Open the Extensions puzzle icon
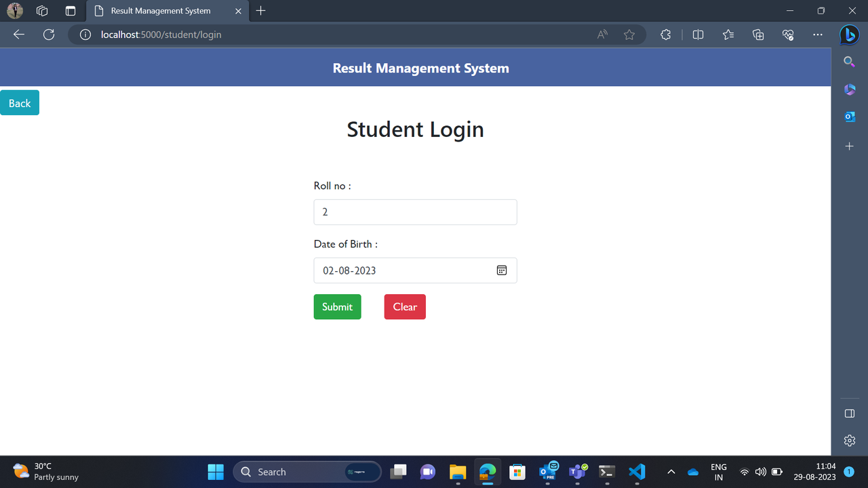868x488 pixels. click(665, 35)
